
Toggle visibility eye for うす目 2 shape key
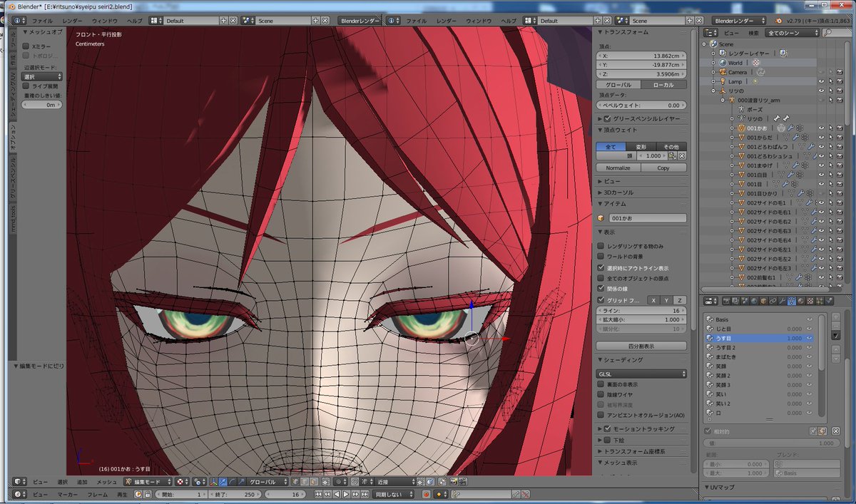coord(810,347)
